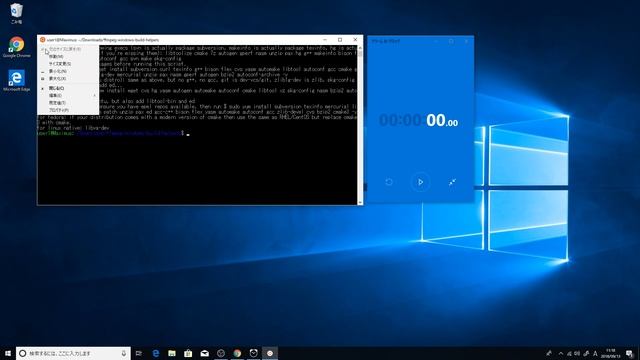Open the Windows Start menu
Image resolution: width=640 pixels, height=360 pixels.
click(8, 353)
